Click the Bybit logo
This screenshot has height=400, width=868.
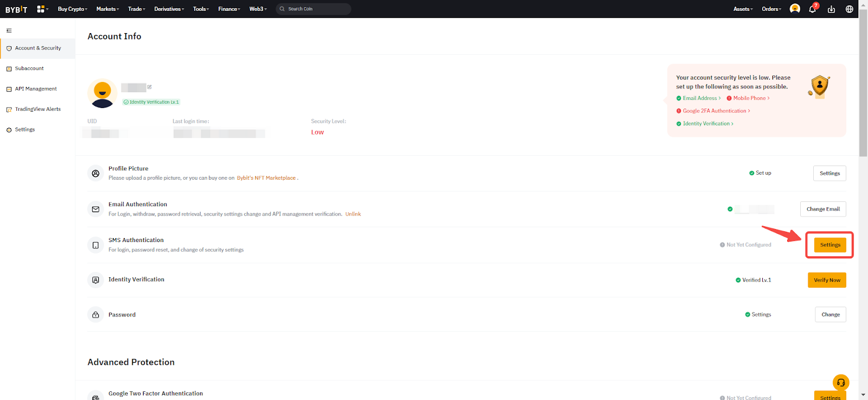point(16,9)
